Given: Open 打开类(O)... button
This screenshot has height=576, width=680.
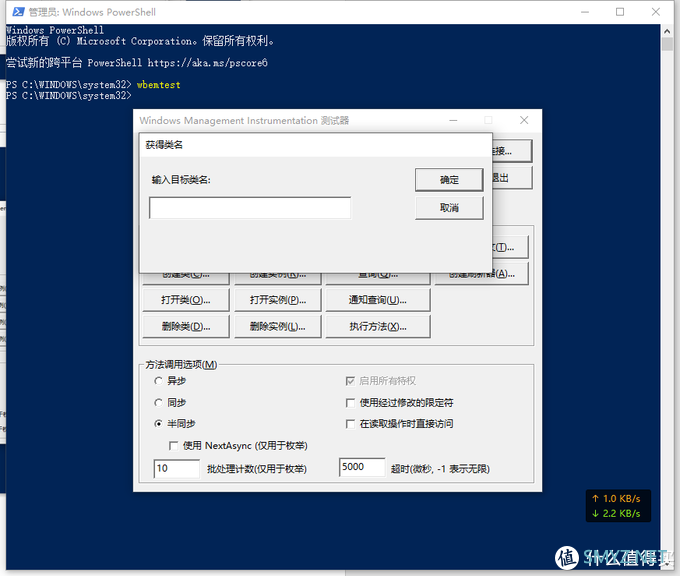Looking at the screenshot, I should click(186, 300).
